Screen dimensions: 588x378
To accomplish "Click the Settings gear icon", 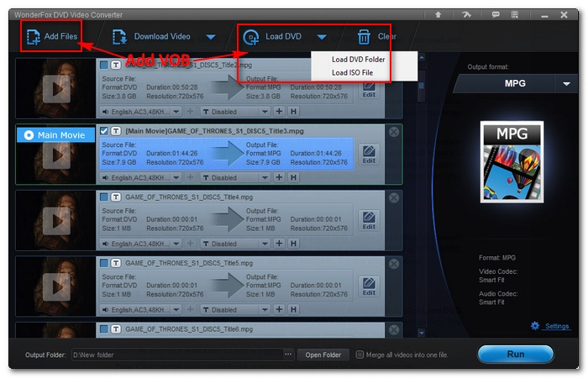I will click(535, 326).
